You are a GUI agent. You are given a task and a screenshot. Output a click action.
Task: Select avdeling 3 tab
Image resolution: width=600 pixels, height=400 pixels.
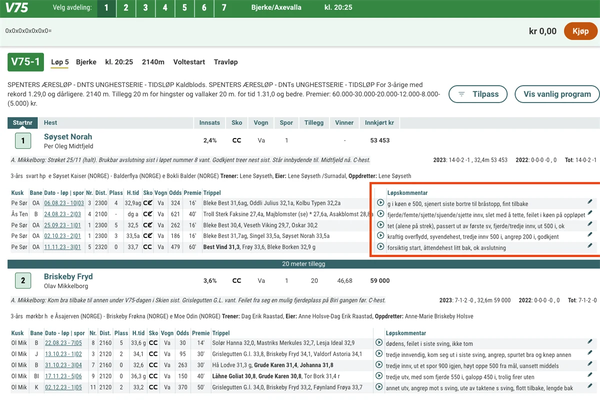pyautogui.click(x=145, y=8)
